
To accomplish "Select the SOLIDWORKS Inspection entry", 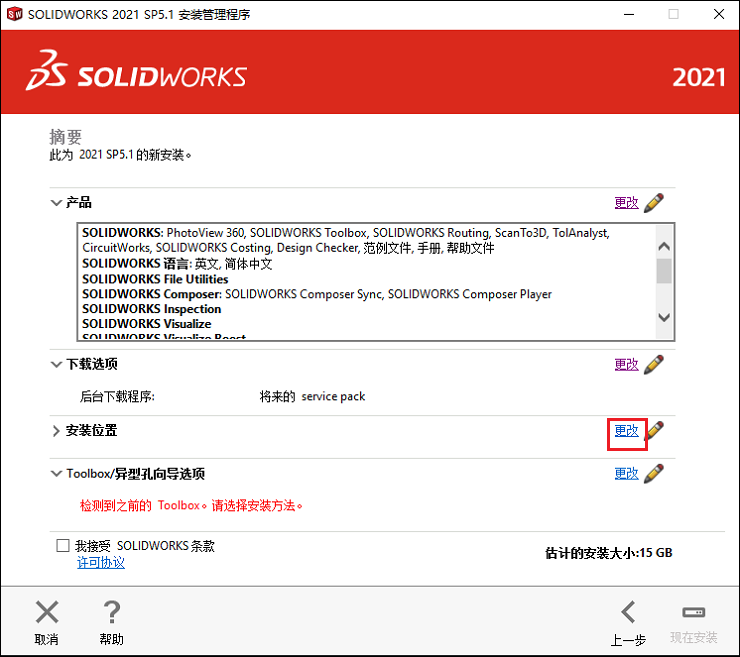I will 151,309.
